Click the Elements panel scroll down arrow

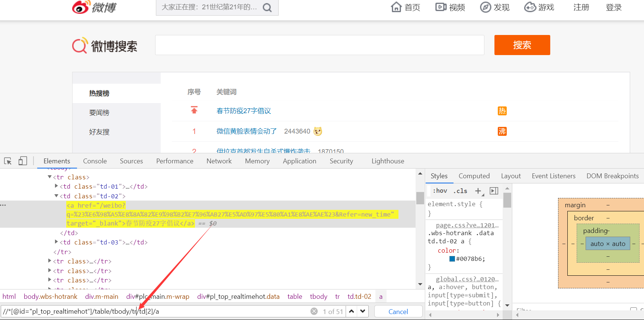tap(420, 284)
